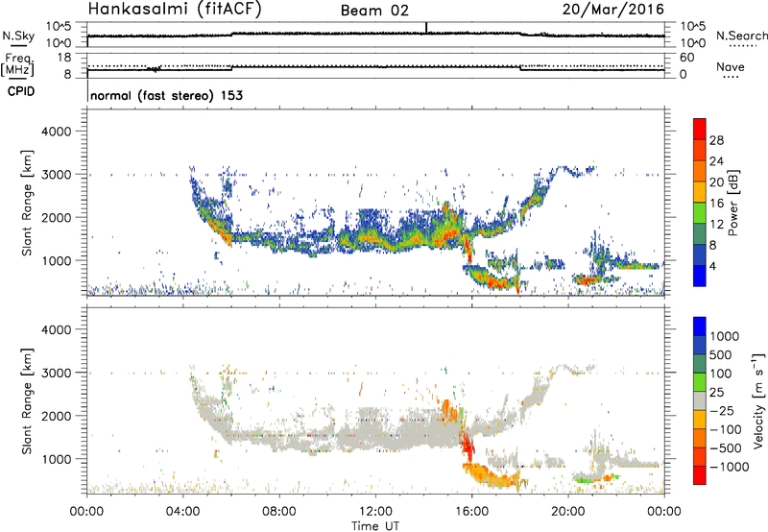Select the 16 label on the power colorbar
Image resolution: width=768 pixels, height=532 pixels.
[716, 204]
